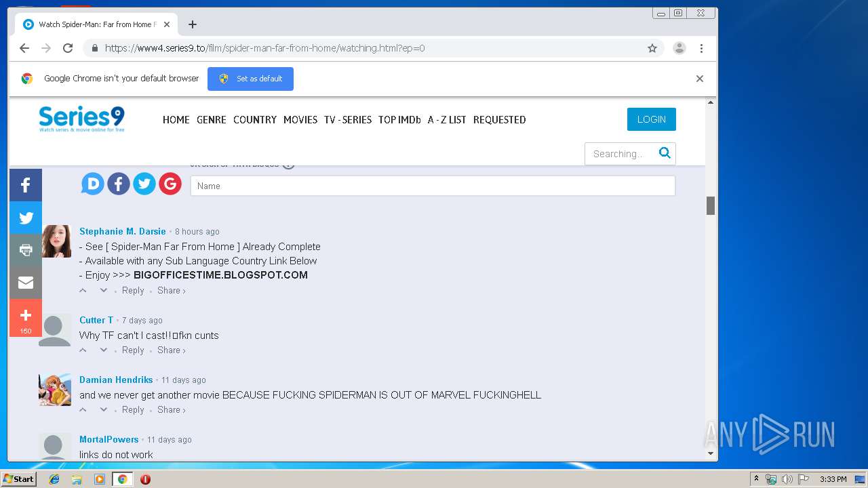Screen dimensions: 868x488
Task: Open Internet Explorer from taskbar
Action: click(54, 479)
